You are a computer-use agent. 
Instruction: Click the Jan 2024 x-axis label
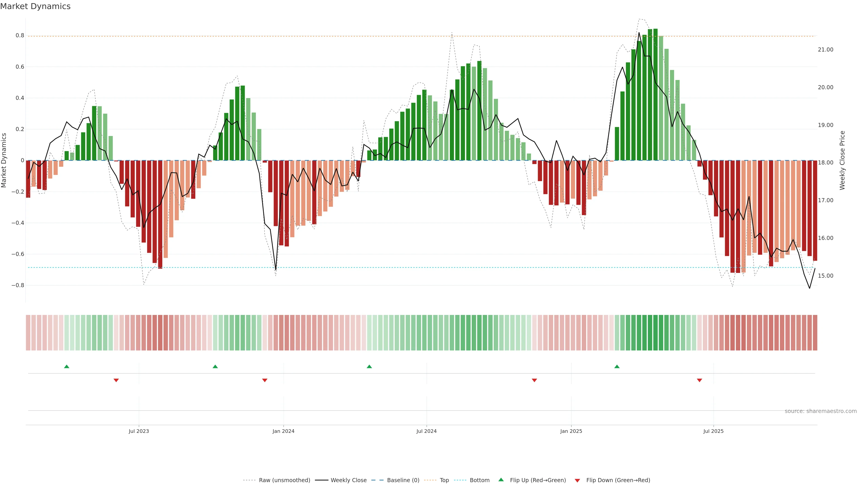click(283, 431)
